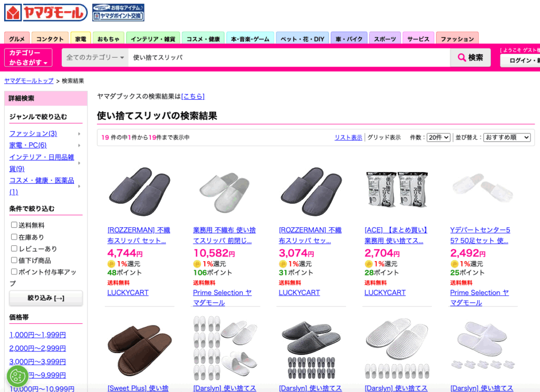540x392 pixels.
Task: Check the 送料無料 filter checkbox
Action: pyautogui.click(x=14, y=225)
